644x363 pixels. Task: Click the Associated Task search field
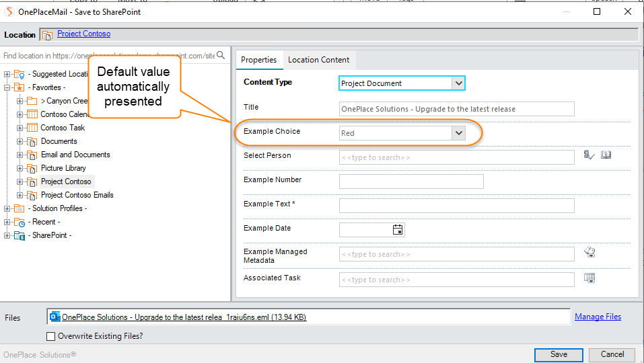pos(457,280)
